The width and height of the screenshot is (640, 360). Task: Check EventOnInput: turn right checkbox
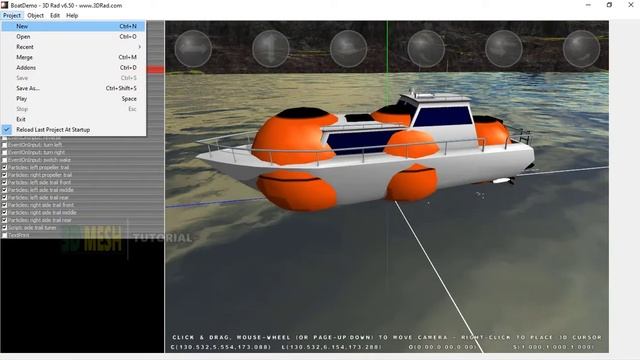(4, 152)
